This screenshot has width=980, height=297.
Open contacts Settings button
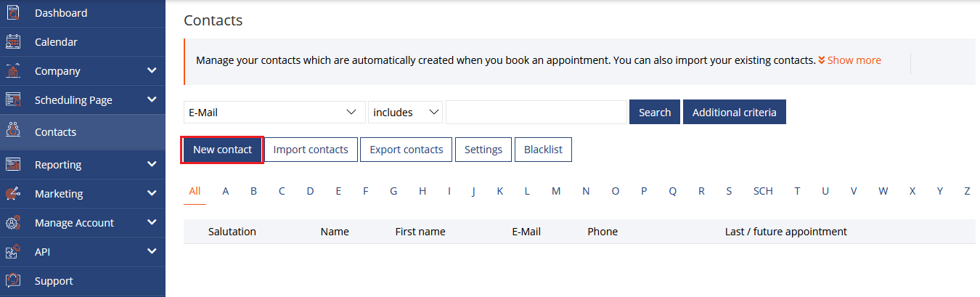pos(483,150)
